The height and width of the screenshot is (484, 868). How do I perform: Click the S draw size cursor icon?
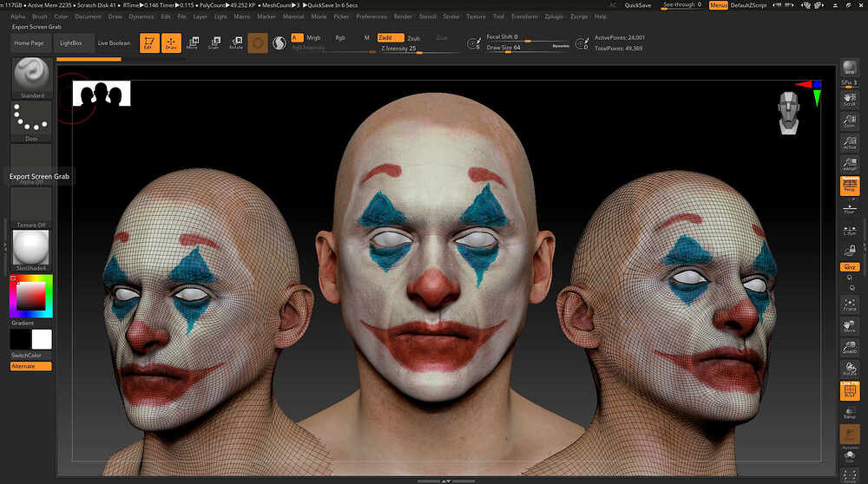pos(474,43)
